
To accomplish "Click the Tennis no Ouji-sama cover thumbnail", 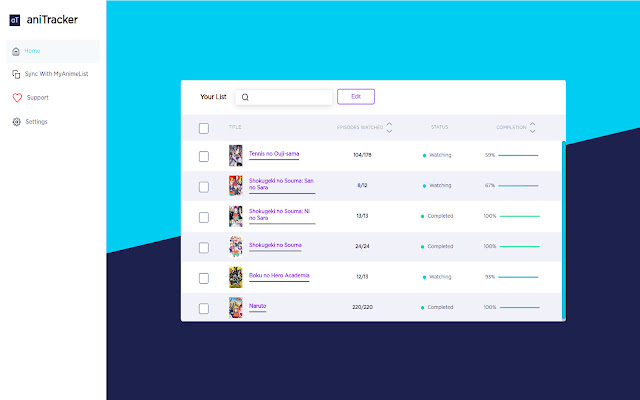I will 236,156.
